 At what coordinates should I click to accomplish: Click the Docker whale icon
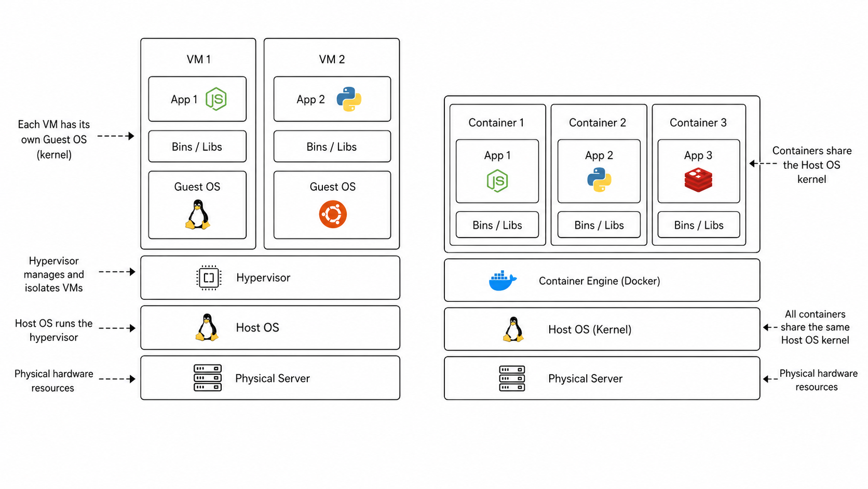pos(503,281)
